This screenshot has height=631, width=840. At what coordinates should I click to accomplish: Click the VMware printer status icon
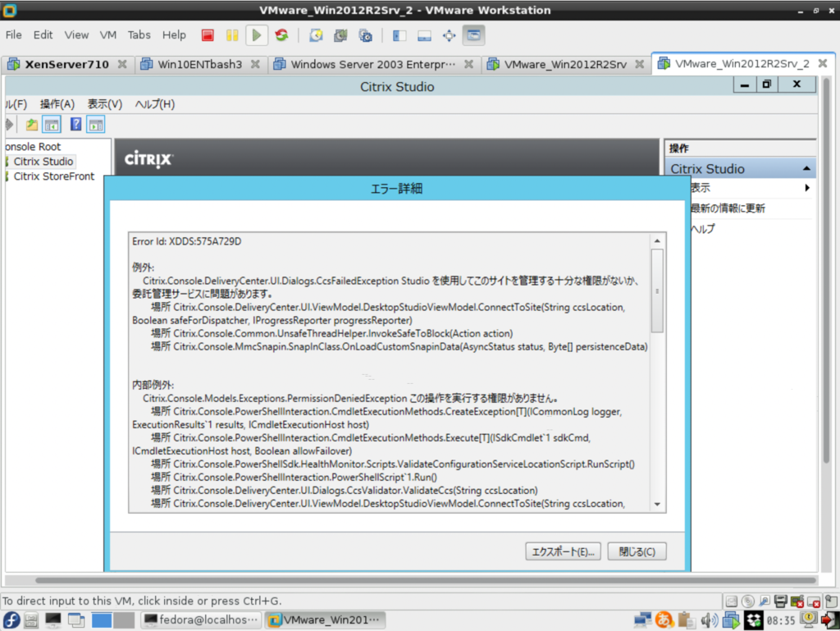781,601
